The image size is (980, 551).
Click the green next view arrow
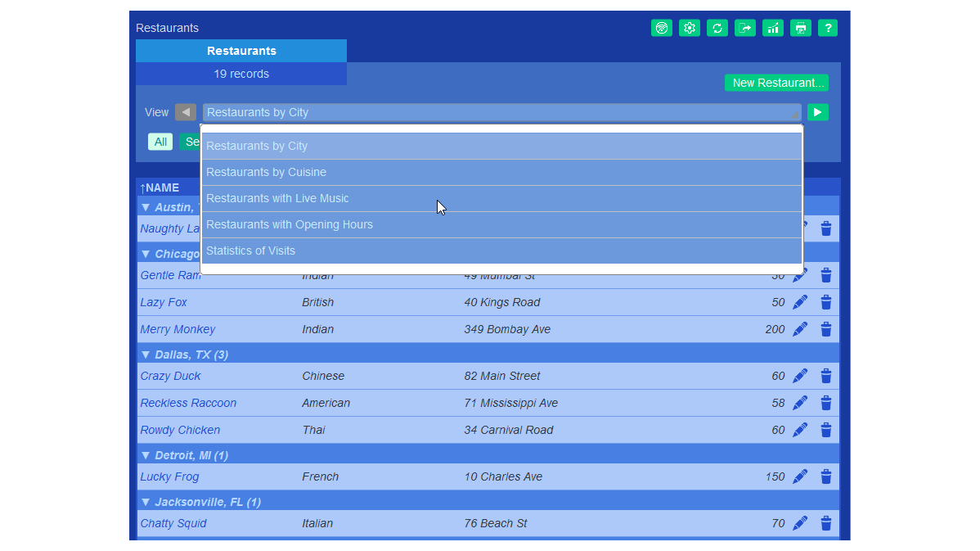point(818,112)
